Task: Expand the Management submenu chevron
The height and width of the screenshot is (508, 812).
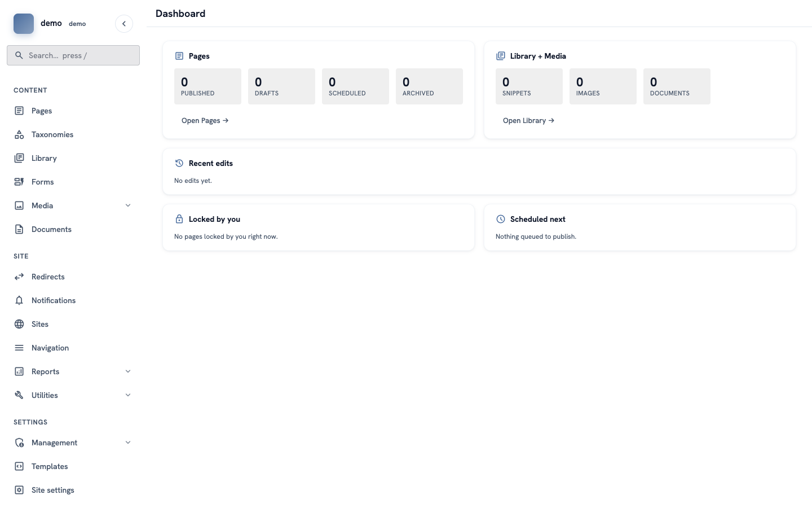Action: tap(128, 443)
